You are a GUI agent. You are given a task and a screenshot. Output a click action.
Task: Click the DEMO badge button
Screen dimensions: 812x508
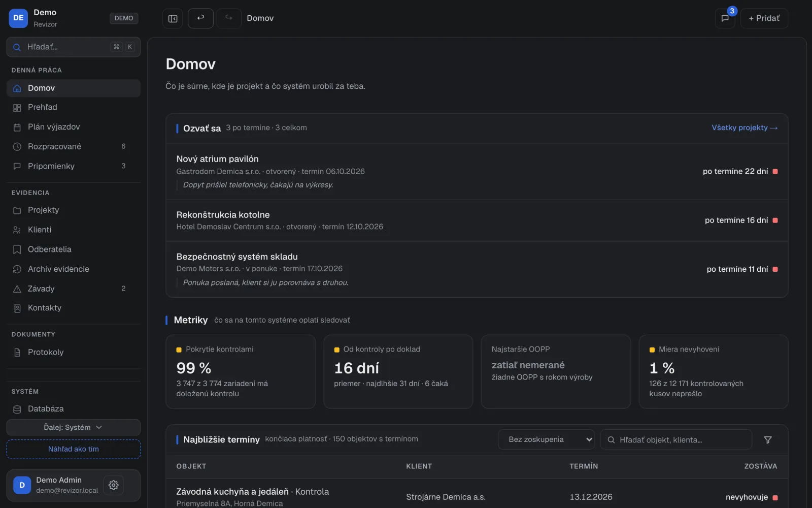coord(124,18)
